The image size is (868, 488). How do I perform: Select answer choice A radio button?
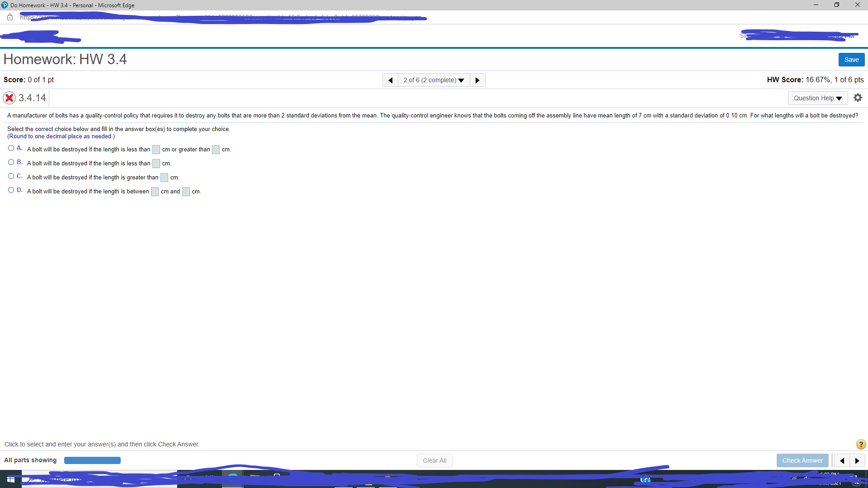point(10,148)
